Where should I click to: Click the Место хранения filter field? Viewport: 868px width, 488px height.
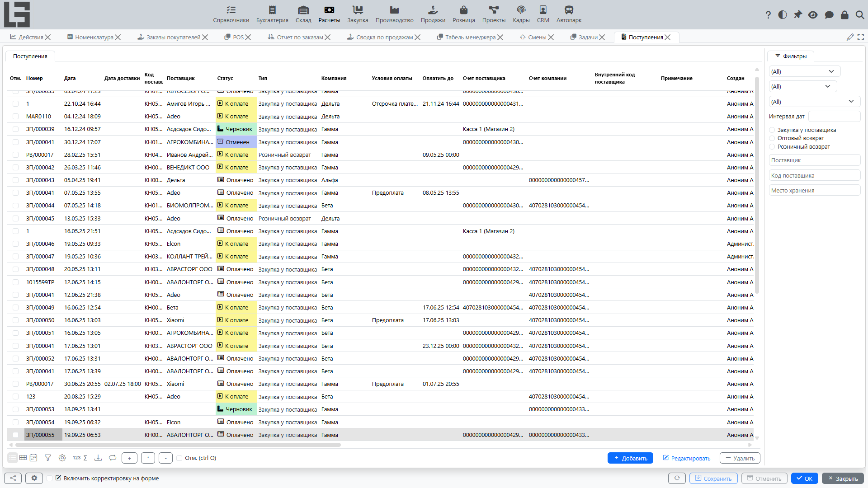(x=815, y=190)
